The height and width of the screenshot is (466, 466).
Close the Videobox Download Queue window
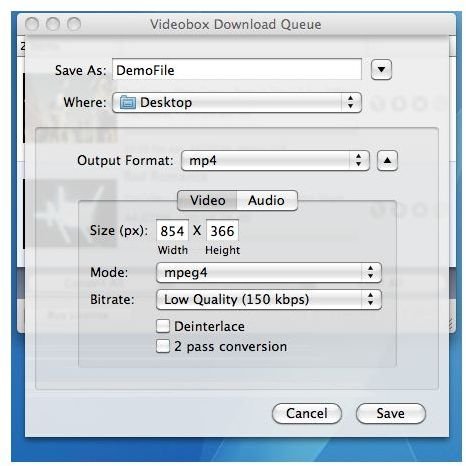(32, 24)
